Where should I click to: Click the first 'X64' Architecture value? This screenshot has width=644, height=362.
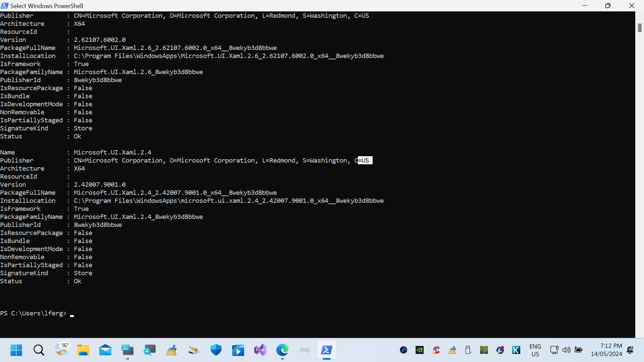click(x=79, y=24)
